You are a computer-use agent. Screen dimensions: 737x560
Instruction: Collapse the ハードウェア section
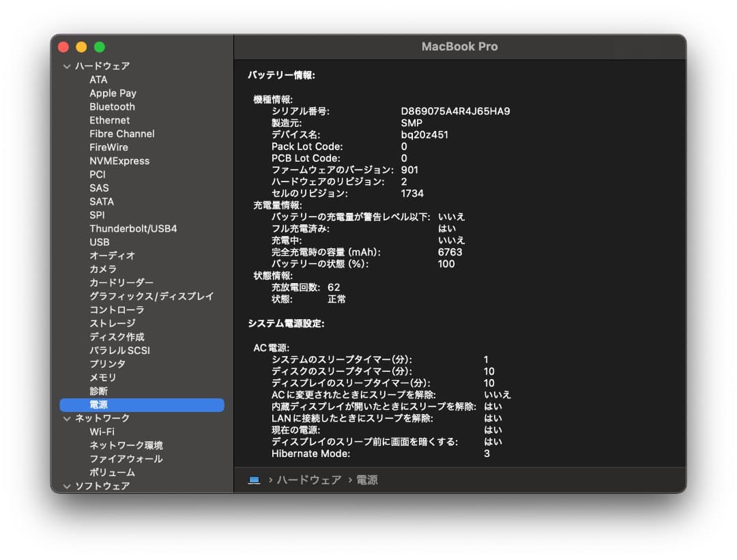click(x=67, y=66)
